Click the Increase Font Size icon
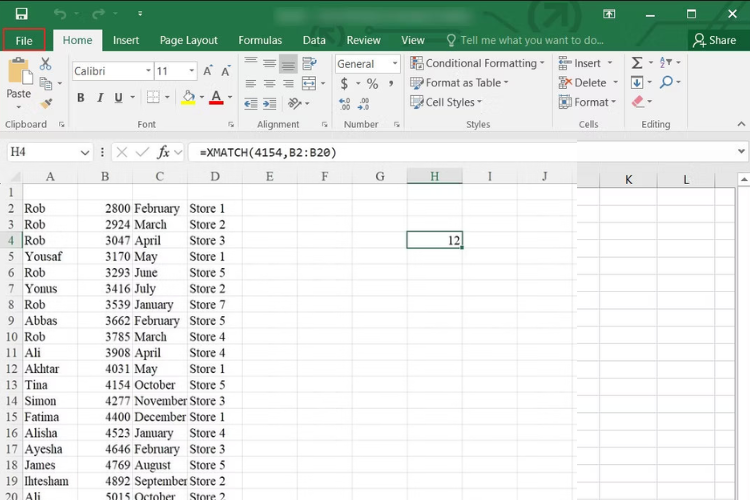This screenshot has width=750, height=500. coord(208,71)
